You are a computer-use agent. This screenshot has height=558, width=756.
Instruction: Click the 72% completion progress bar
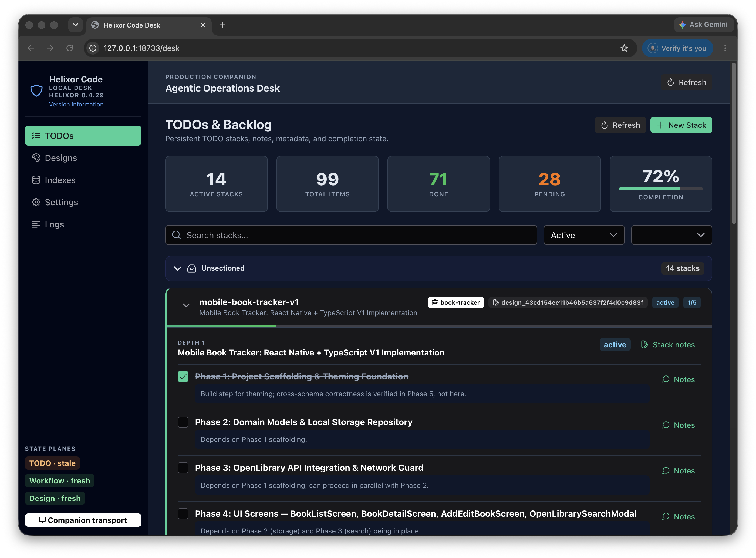tap(661, 189)
